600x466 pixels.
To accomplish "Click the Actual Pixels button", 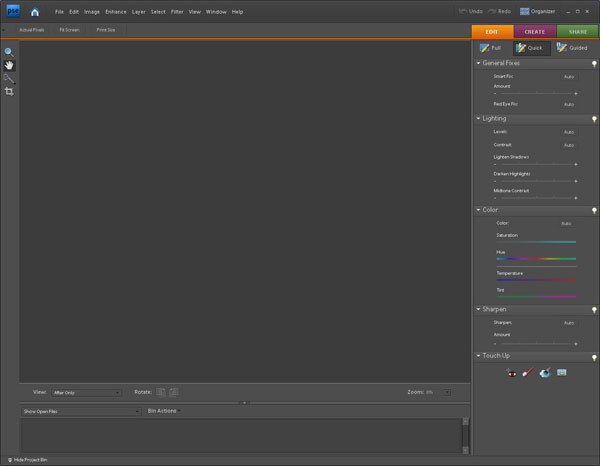I will 32,30.
